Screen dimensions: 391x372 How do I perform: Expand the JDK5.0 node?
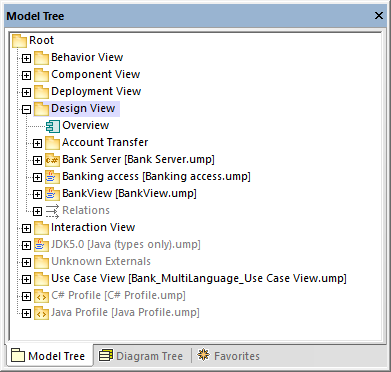(26, 246)
